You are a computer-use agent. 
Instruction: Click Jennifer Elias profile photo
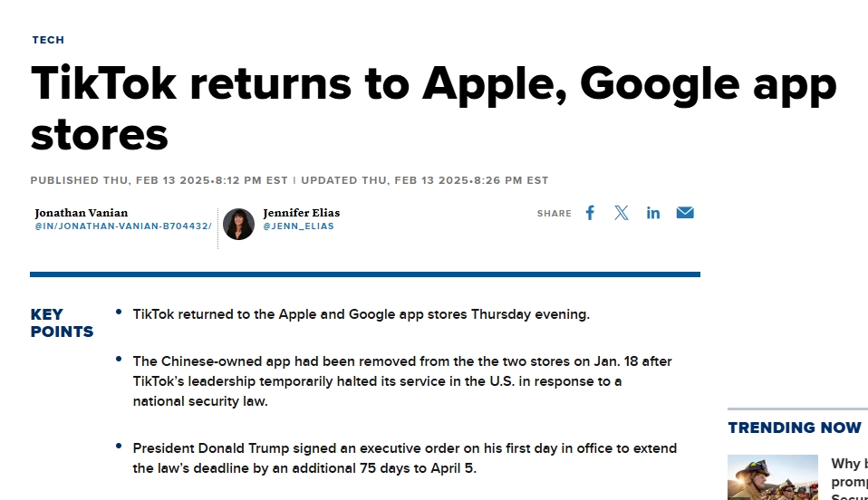pyautogui.click(x=239, y=224)
